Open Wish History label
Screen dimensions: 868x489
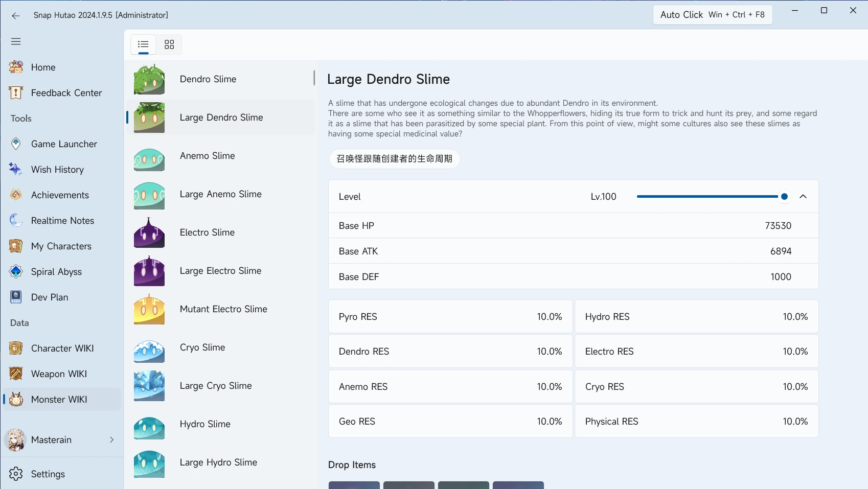tap(57, 170)
